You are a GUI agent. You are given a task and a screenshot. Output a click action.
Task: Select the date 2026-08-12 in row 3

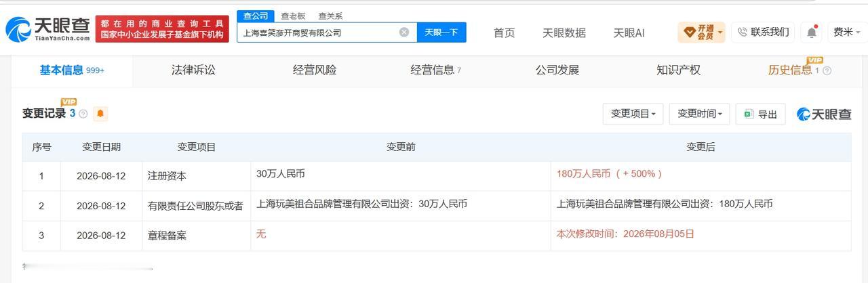coord(101,236)
